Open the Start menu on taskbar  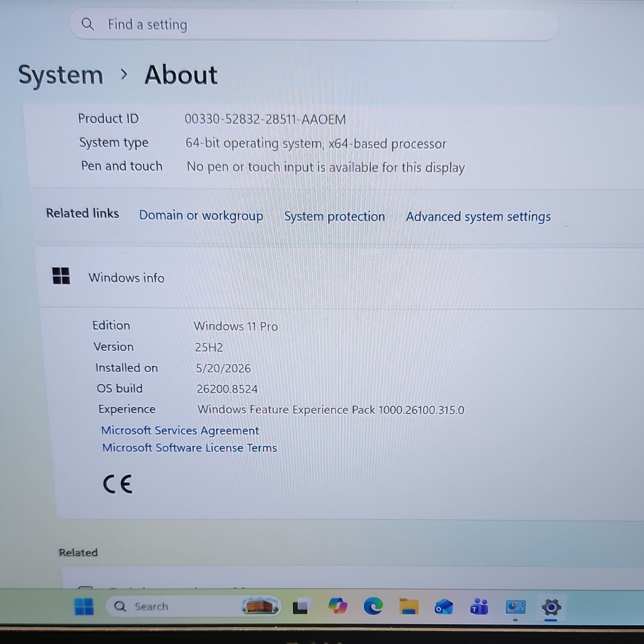click(84, 607)
